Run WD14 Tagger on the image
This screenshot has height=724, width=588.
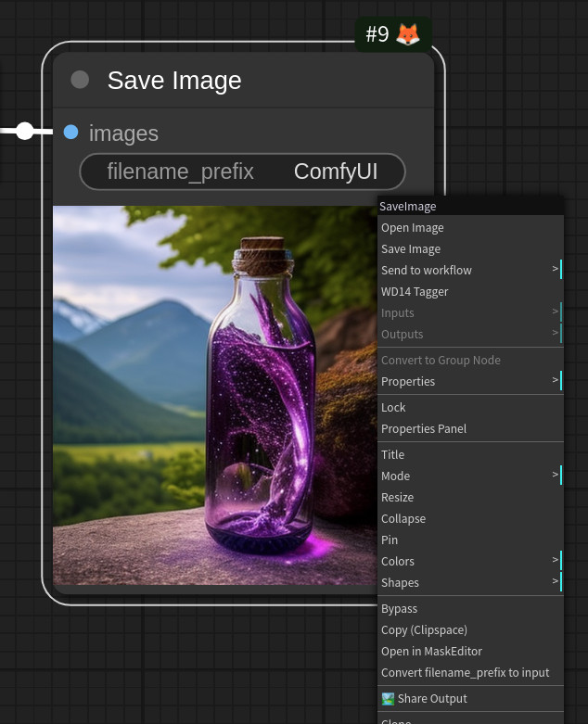470,291
